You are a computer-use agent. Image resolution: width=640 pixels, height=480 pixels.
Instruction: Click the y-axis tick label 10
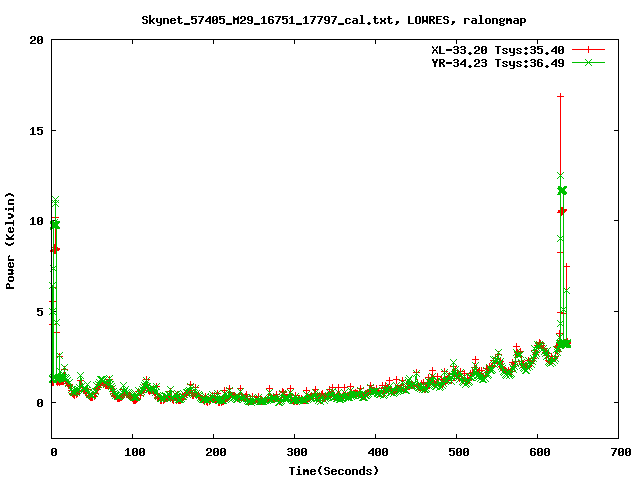coord(36,221)
